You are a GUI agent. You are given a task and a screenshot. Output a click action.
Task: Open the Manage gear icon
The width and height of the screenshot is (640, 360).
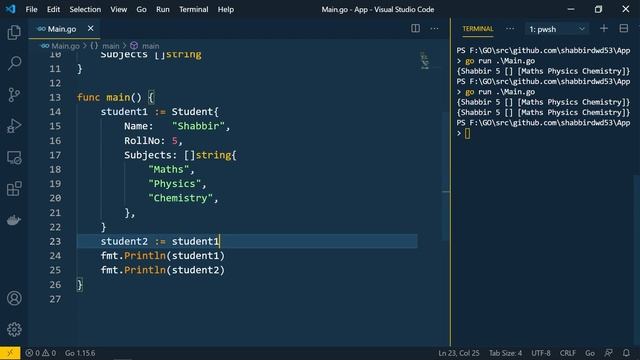(14, 329)
